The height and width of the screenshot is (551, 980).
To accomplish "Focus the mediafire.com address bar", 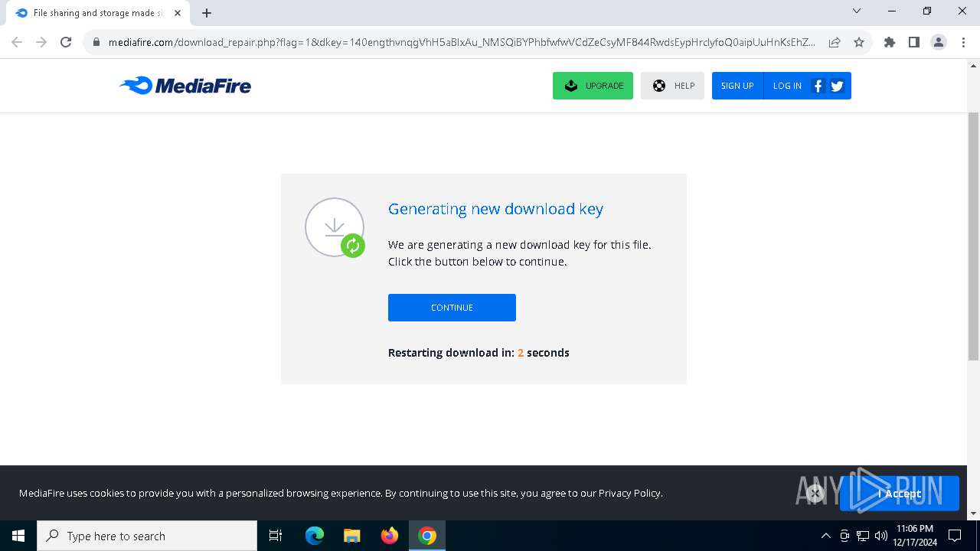I will pyautogui.click(x=462, y=42).
